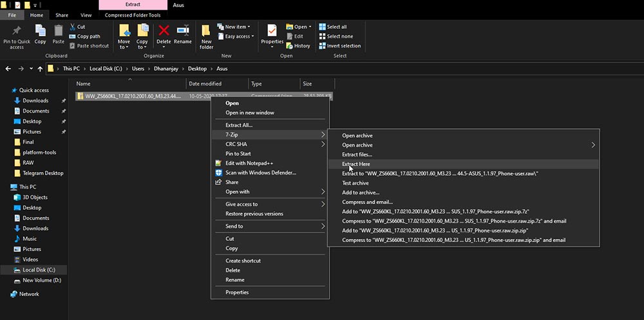Viewport: 644px width, 320px height.
Task: Choose Invert selection in Select group
Action: click(340, 46)
